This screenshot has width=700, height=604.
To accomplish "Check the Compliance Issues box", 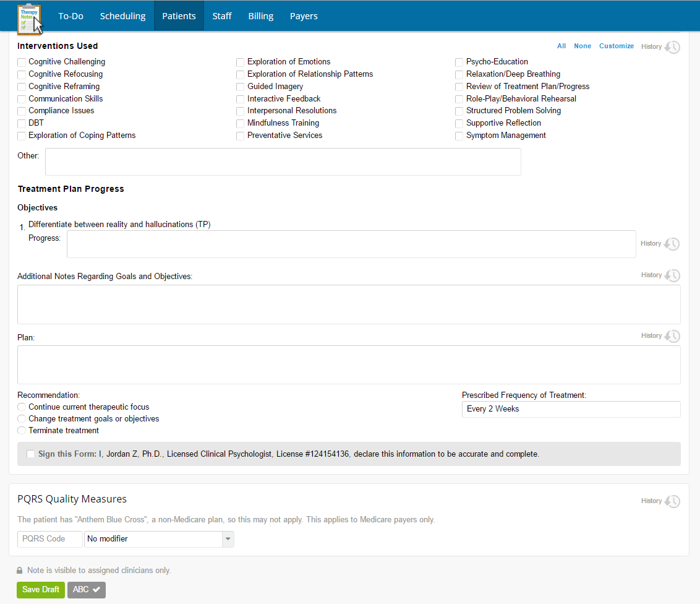I will [22, 111].
